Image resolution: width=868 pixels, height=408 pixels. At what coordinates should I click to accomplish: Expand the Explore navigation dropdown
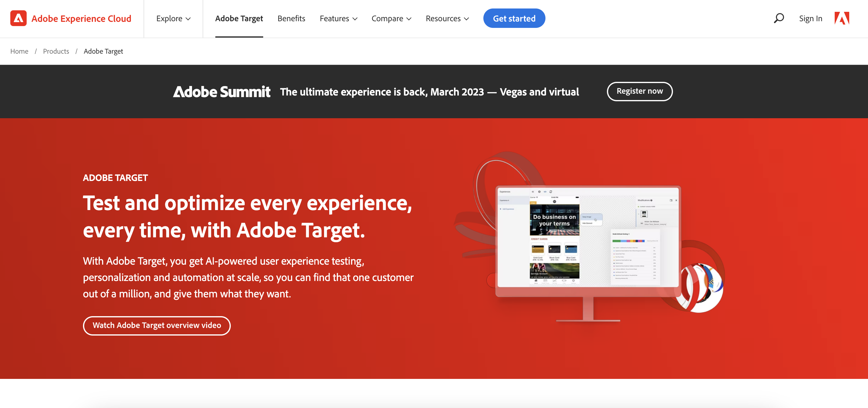pyautogui.click(x=173, y=18)
